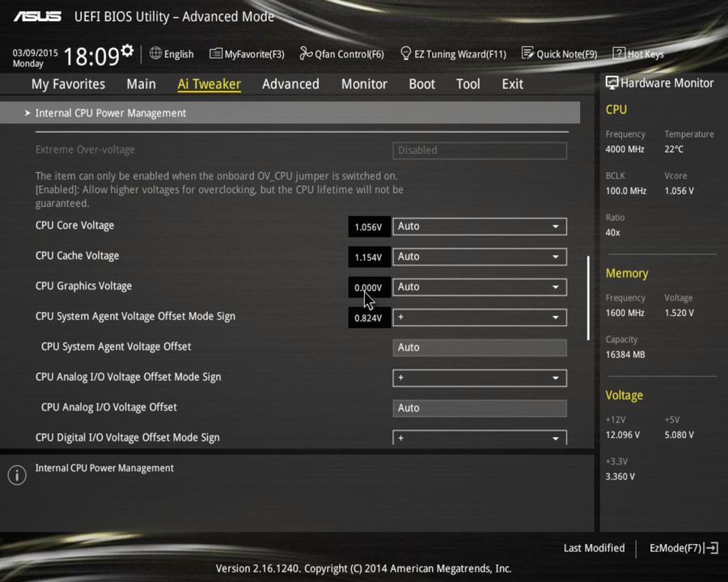Select the English language option
This screenshot has width=728, height=582.
(171, 53)
